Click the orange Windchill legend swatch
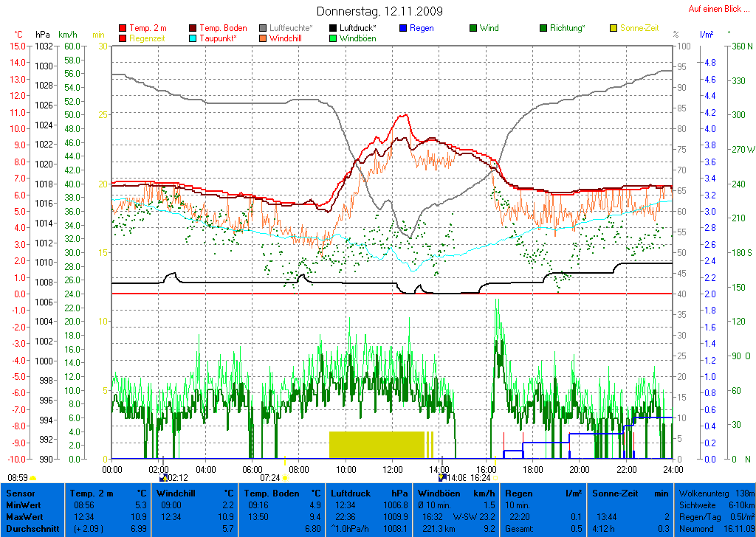756x537 pixels. [264, 38]
